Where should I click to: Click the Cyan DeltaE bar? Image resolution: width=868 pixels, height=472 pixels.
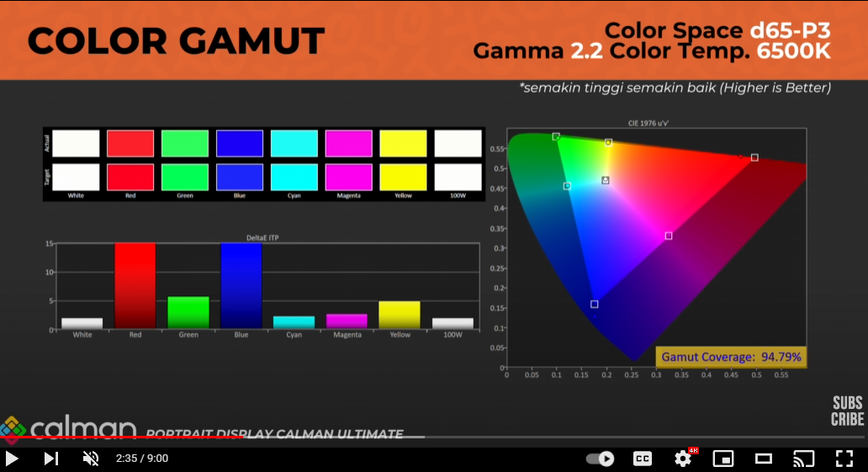294,322
